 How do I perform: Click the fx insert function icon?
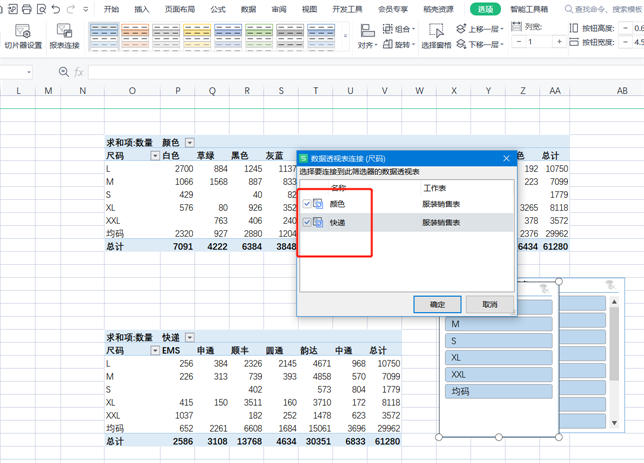[x=79, y=72]
